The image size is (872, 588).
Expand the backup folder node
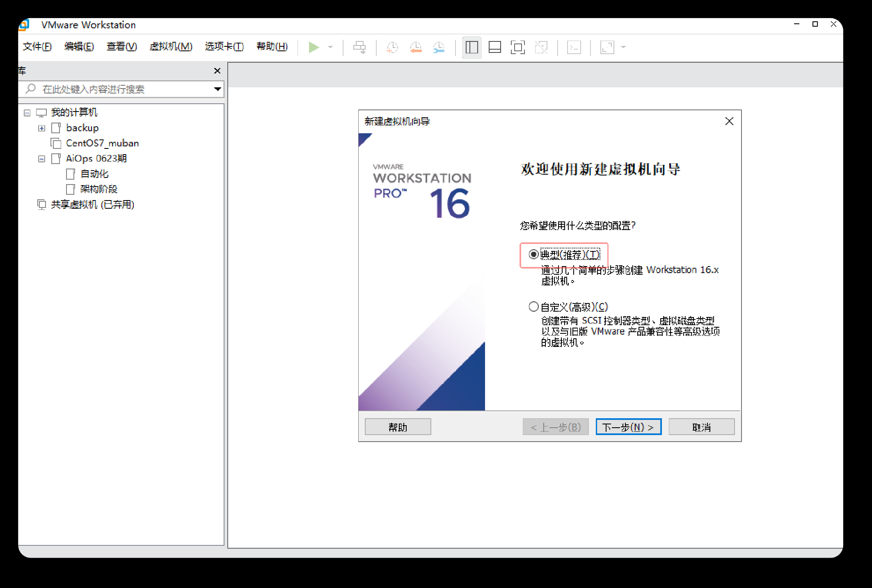41,128
